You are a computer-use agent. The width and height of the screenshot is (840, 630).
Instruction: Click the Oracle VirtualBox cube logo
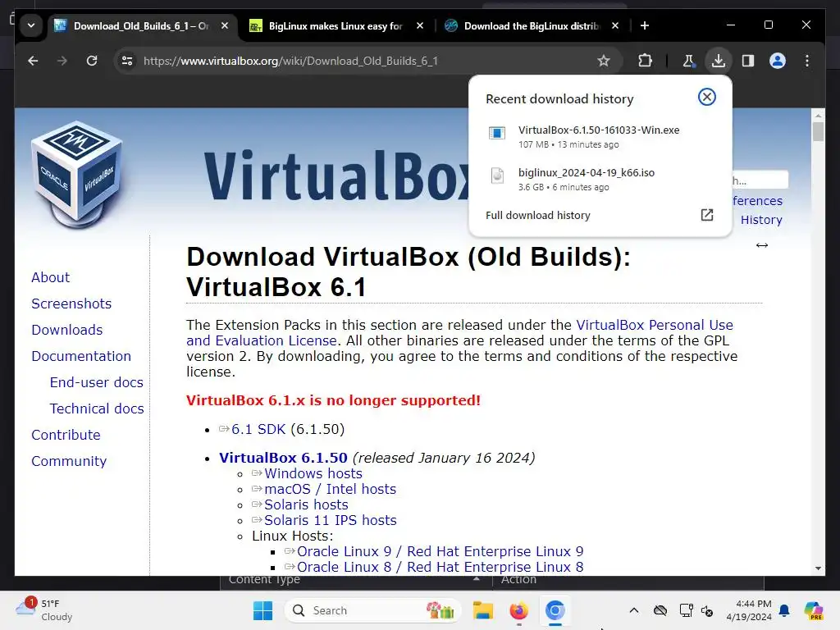[78, 176]
